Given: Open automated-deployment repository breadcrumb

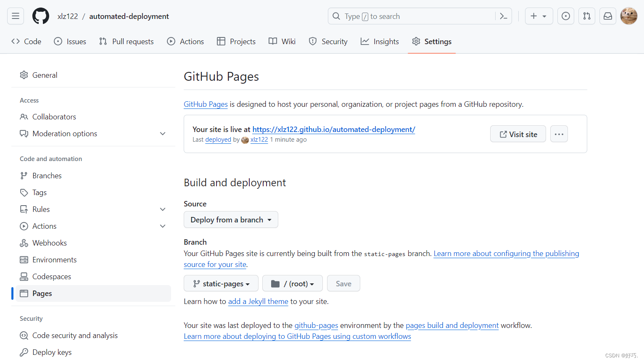Looking at the screenshot, I should coord(129,16).
